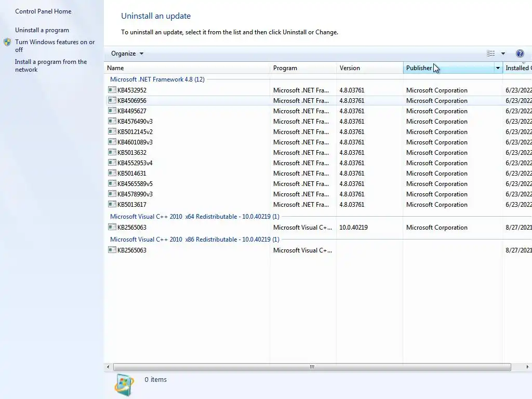
Task: Click the KB2565063 icon under x64 Redistributable
Action: (112, 227)
